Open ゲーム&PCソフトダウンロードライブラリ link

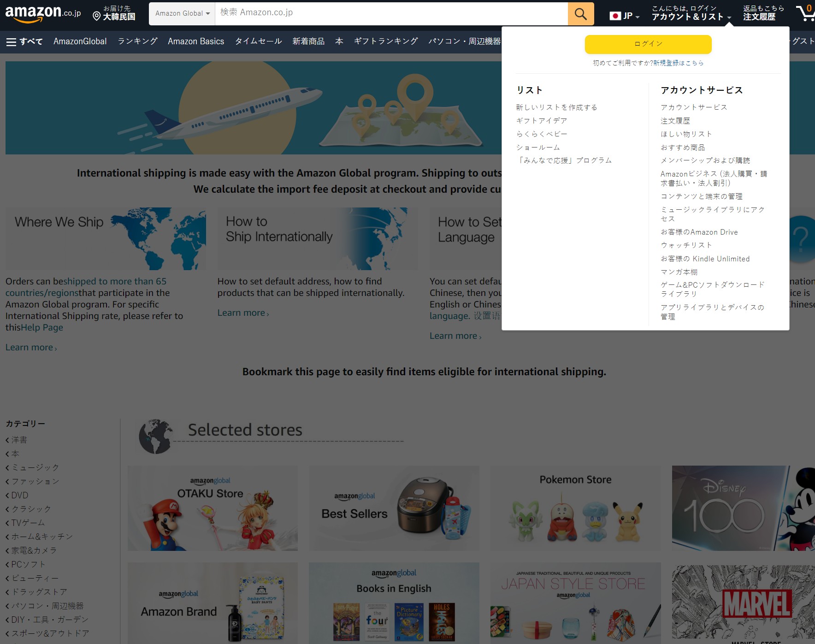713,290
